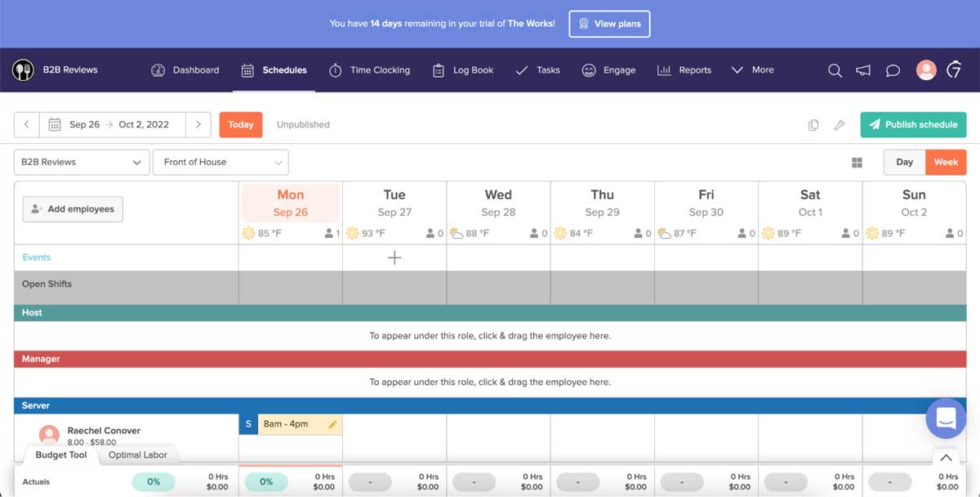980x497 pixels.
Task: Click the Publish schedule button
Action: pos(913,124)
